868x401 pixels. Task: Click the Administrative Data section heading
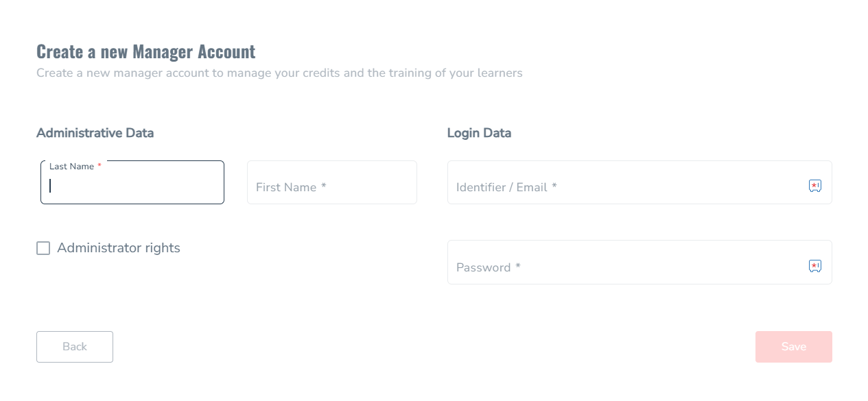95,133
